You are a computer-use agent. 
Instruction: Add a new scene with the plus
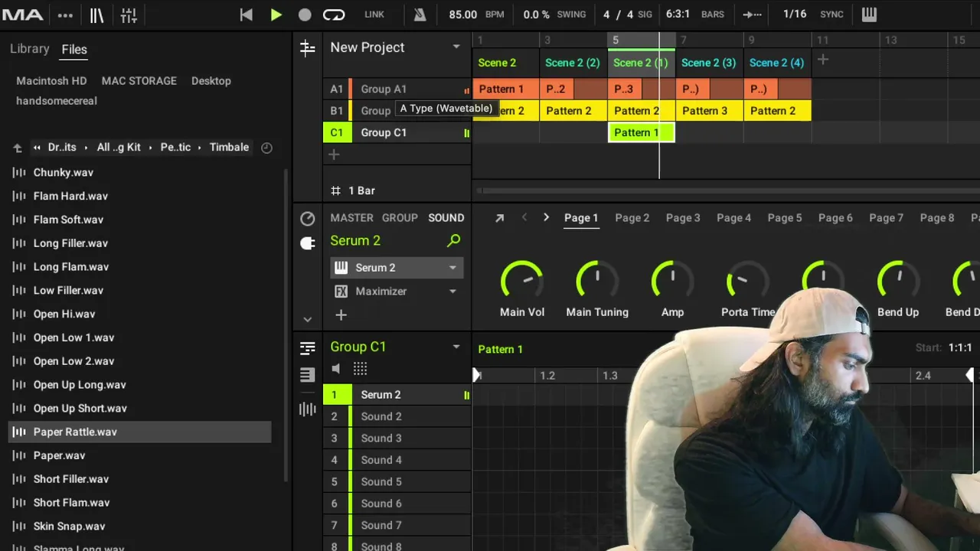(x=823, y=59)
